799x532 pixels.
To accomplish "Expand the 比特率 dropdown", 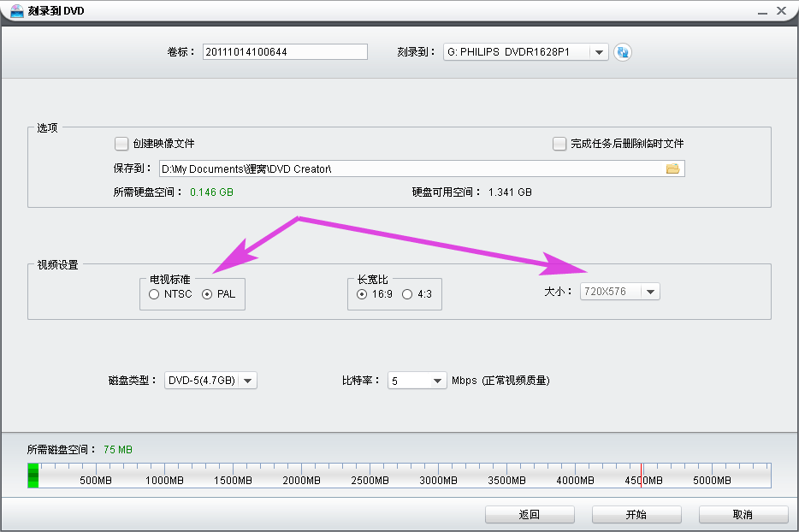I will pyautogui.click(x=417, y=381).
